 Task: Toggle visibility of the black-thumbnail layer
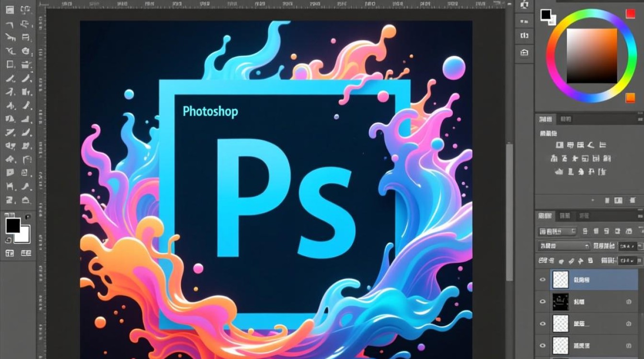543,302
